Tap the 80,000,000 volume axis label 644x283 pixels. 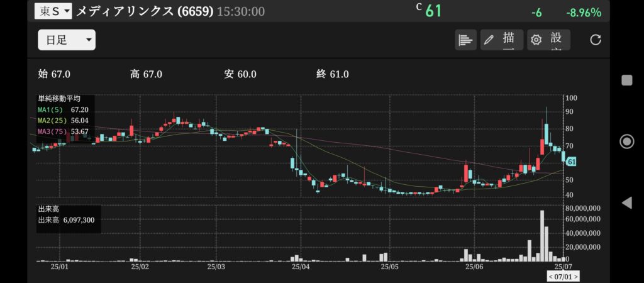point(583,208)
